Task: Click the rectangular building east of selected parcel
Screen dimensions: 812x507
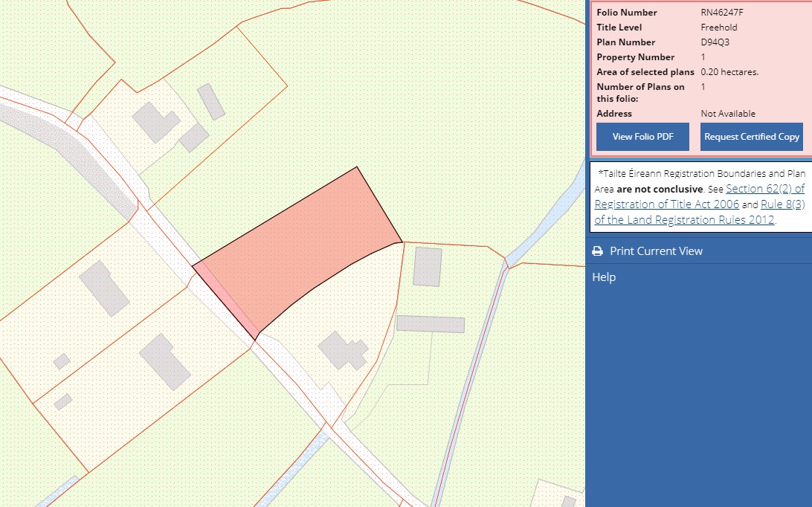Action: point(428,267)
